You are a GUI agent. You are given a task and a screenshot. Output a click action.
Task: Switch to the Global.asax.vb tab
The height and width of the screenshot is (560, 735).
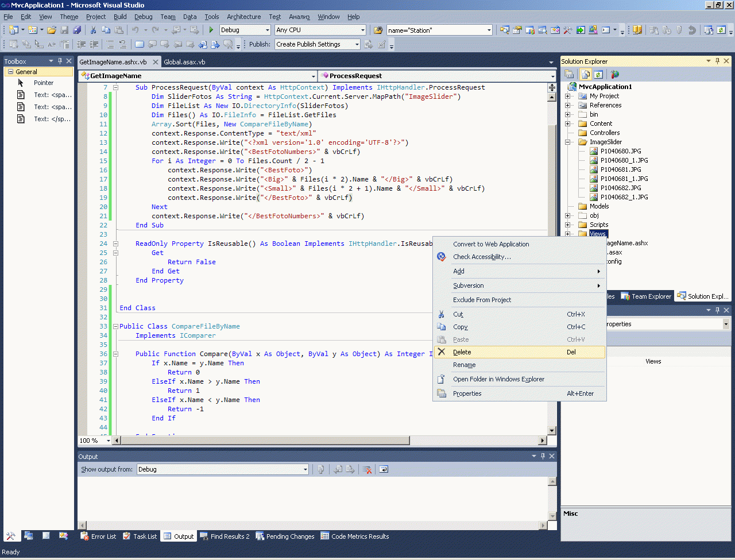pyautogui.click(x=184, y=62)
